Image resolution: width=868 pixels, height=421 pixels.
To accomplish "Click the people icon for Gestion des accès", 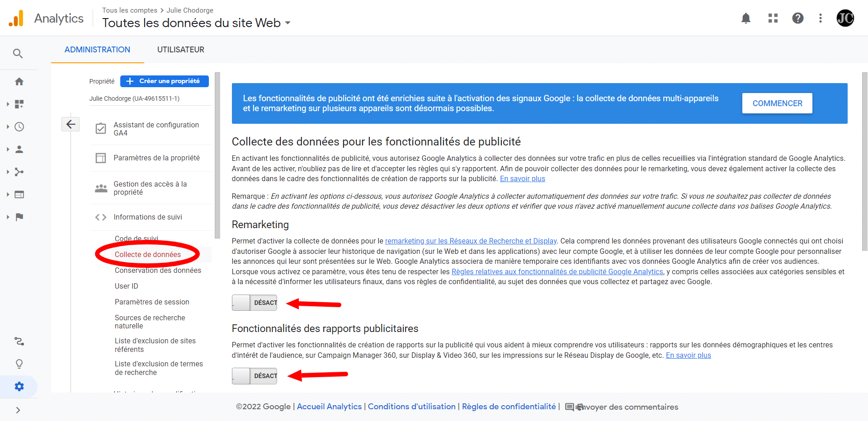I will (x=101, y=188).
